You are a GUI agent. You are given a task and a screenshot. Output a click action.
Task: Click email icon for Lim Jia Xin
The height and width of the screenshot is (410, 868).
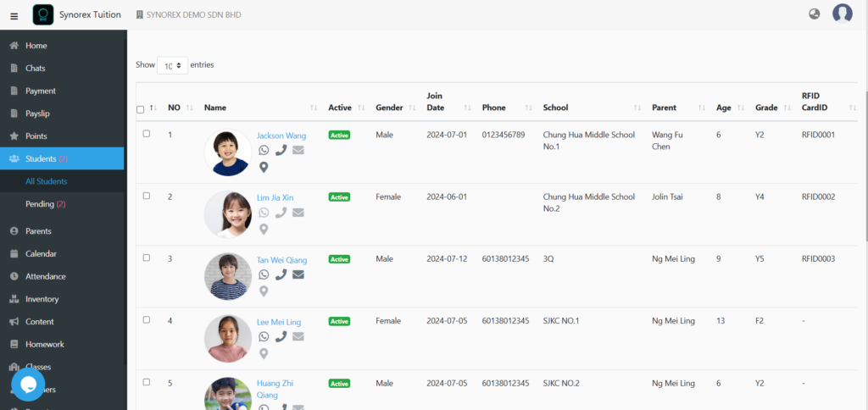point(298,213)
